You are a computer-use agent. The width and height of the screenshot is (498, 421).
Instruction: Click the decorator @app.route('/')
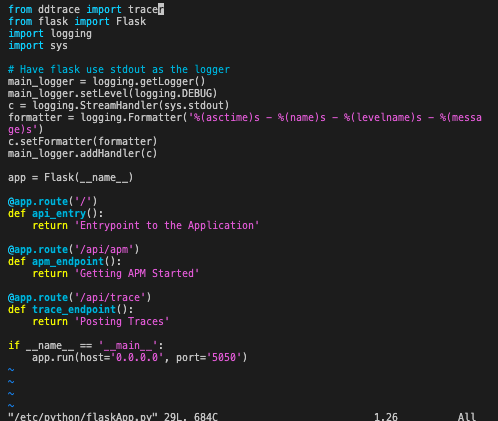(x=53, y=201)
